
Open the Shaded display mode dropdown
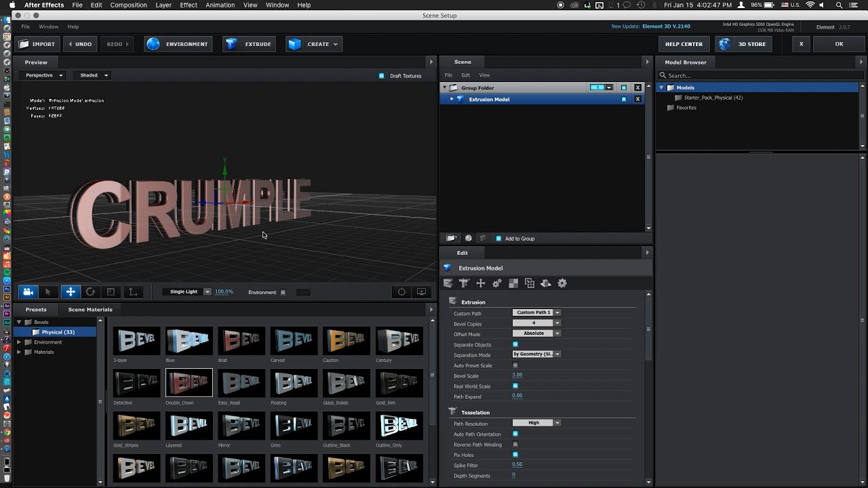pyautogui.click(x=94, y=75)
